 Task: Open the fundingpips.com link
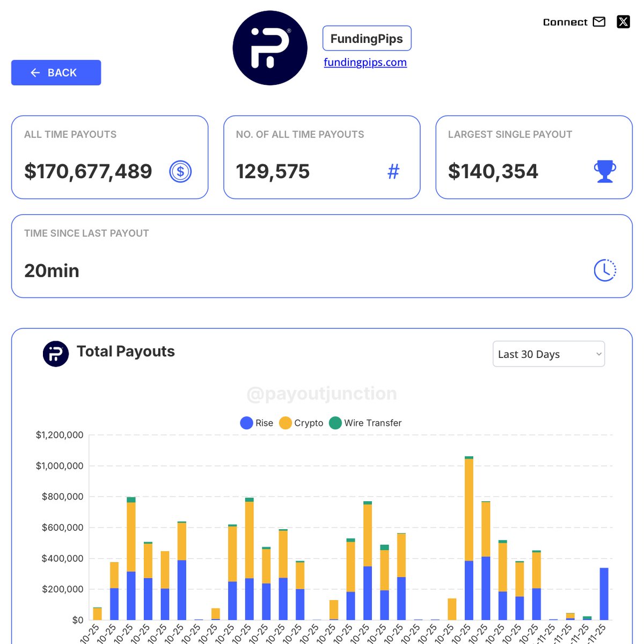pos(365,62)
